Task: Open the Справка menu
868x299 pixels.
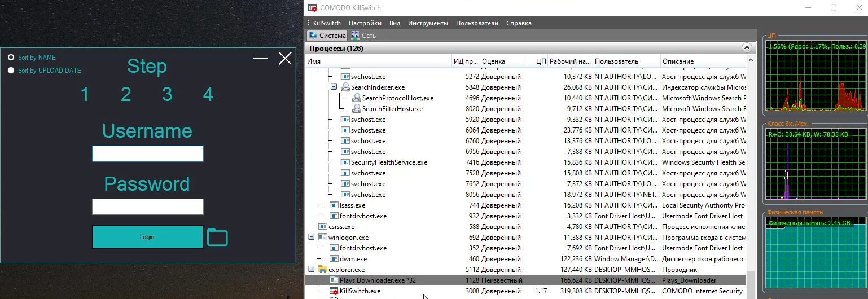Action: pos(519,23)
